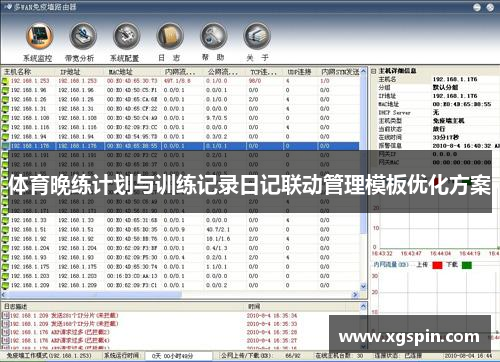Click host icon of row 192.168.1.96

click(5, 90)
